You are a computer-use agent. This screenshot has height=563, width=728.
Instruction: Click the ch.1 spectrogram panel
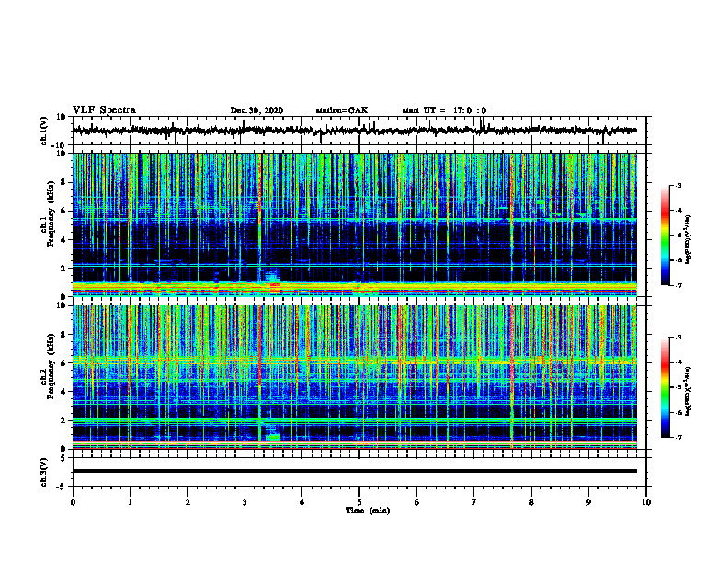point(354,224)
